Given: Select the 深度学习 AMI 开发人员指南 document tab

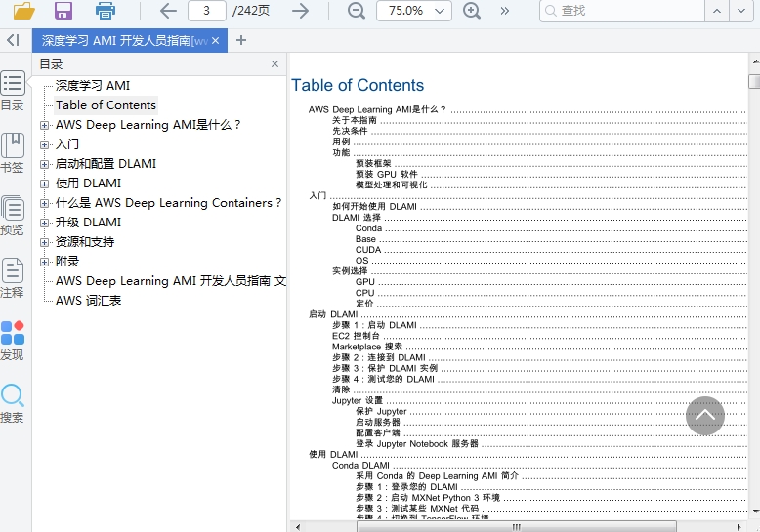Looking at the screenshot, I should click(x=124, y=41).
